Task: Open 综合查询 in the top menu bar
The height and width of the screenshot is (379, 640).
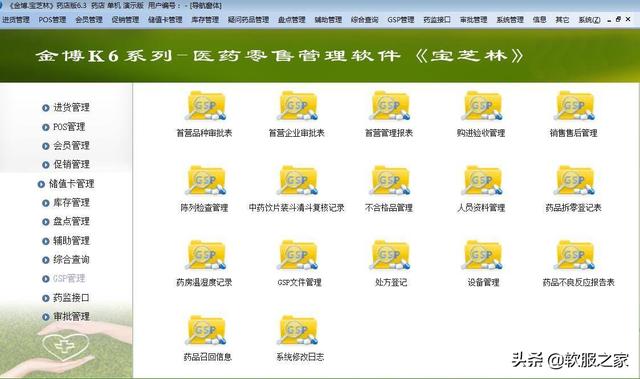Action: (x=364, y=20)
